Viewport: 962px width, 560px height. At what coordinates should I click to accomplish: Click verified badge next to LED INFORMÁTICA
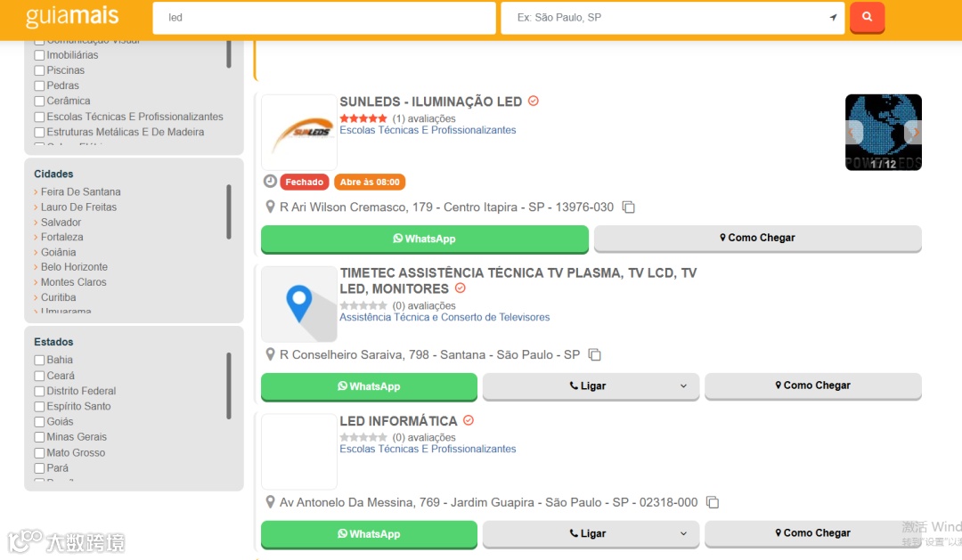(469, 420)
